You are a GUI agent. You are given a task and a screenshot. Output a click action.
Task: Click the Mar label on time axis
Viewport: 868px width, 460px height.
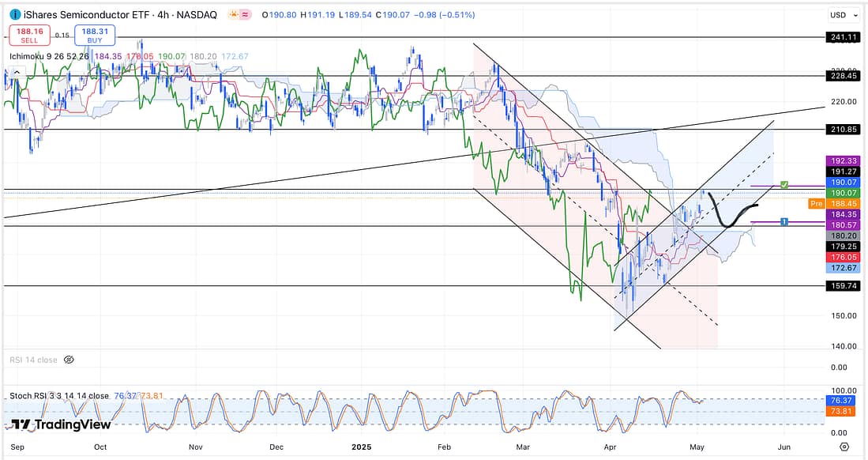point(523,447)
